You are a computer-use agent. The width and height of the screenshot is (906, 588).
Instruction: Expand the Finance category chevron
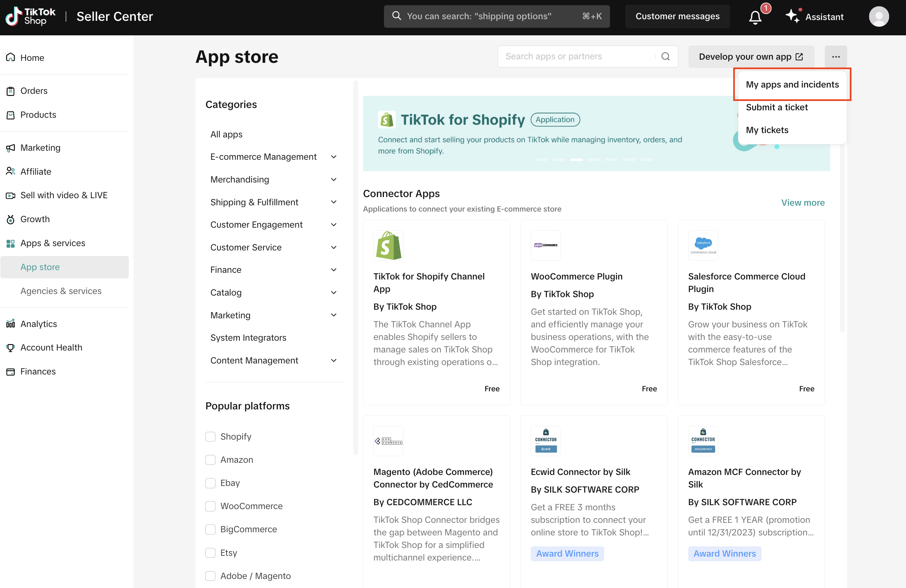click(334, 270)
